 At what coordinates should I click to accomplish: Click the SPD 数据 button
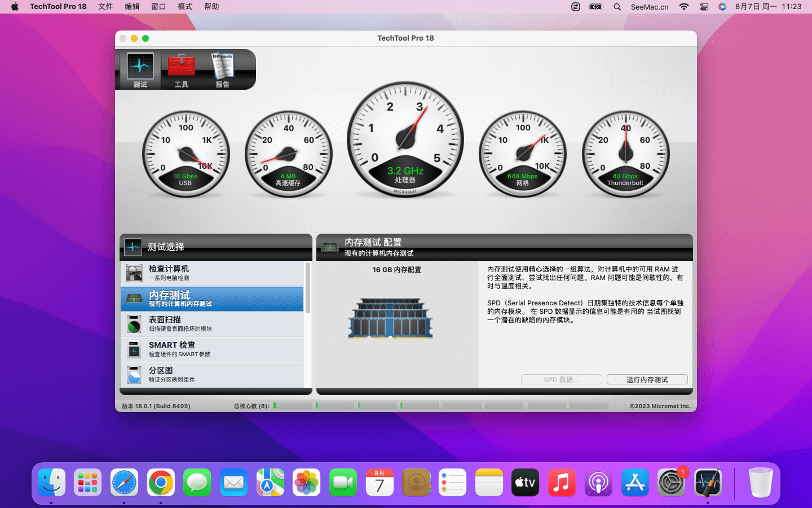(561, 380)
